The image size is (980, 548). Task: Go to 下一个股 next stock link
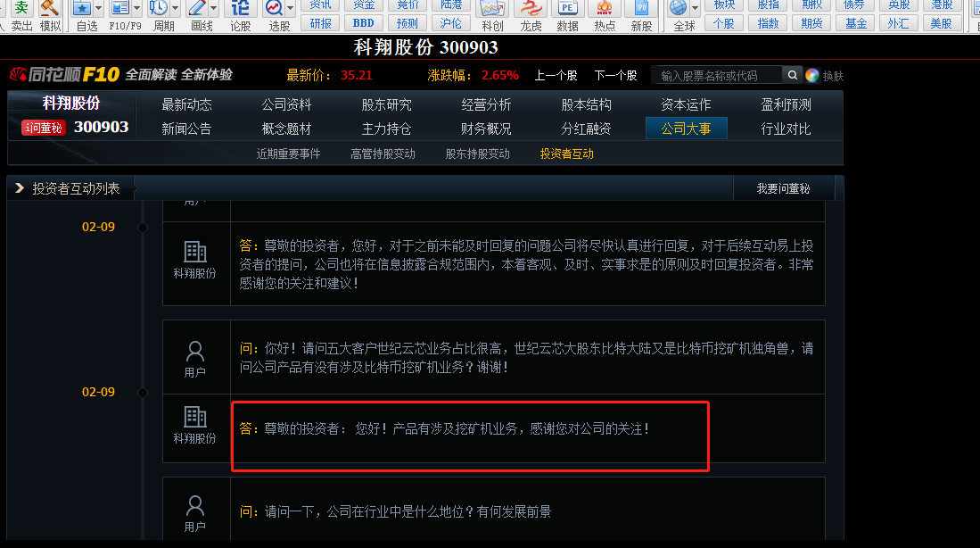tap(615, 76)
